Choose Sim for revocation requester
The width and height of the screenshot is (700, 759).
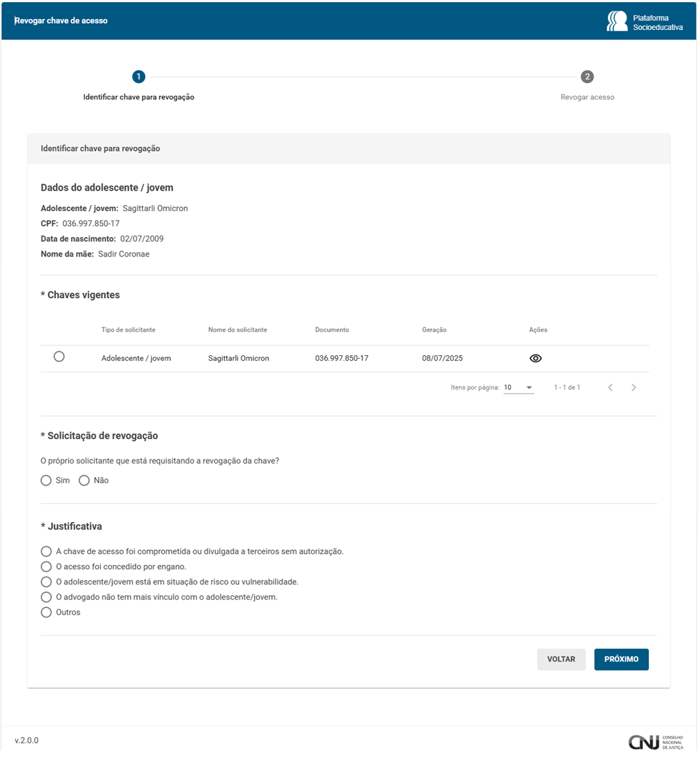[46, 481]
